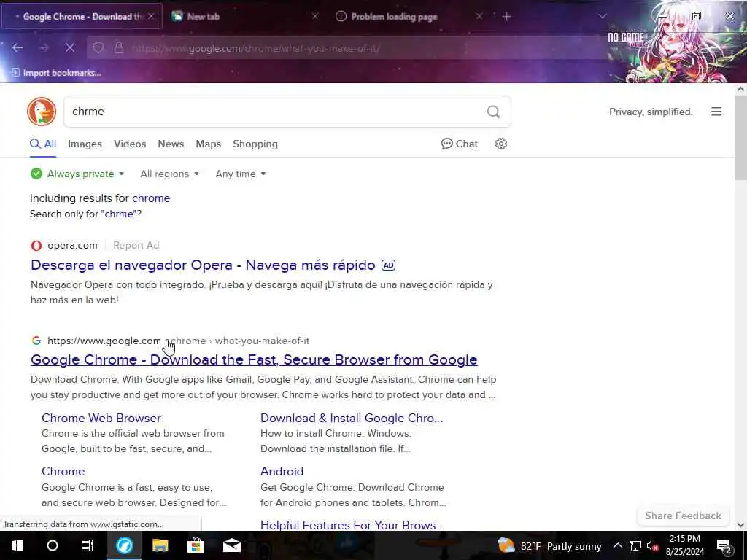747x560 pixels.
Task: Open Task View on the taskbar
Action: coord(88,545)
